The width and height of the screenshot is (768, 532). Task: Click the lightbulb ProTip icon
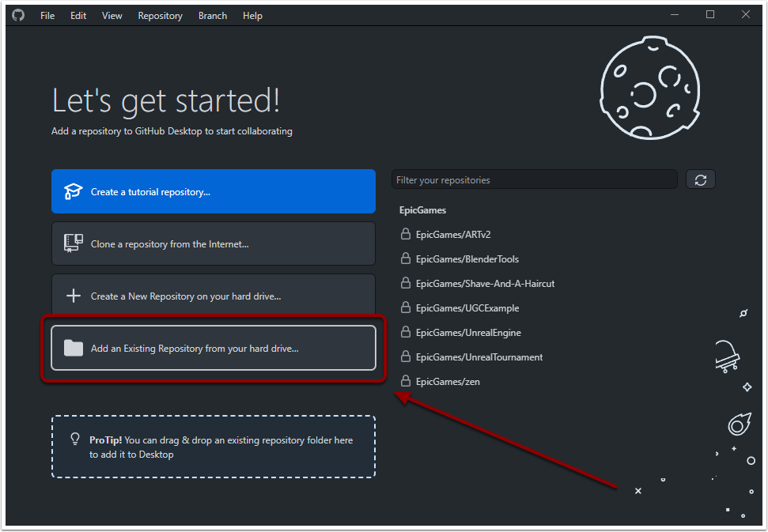(x=75, y=439)
